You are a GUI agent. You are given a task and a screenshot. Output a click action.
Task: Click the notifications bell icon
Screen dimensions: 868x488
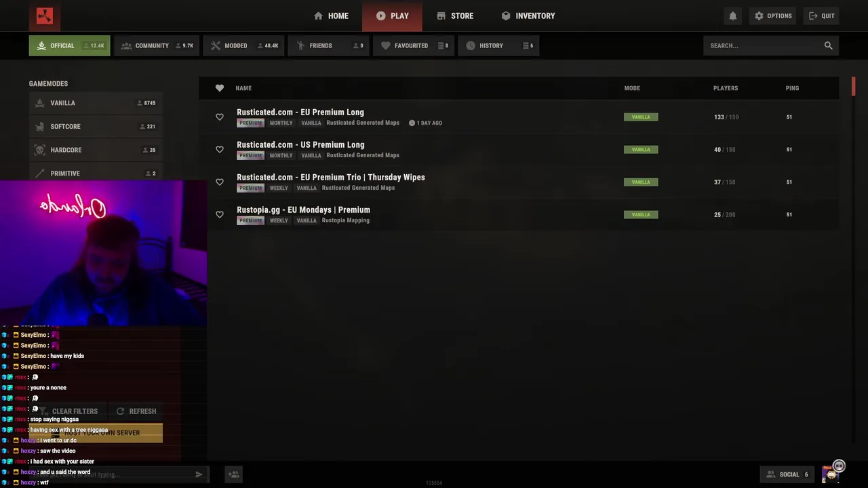732,16
